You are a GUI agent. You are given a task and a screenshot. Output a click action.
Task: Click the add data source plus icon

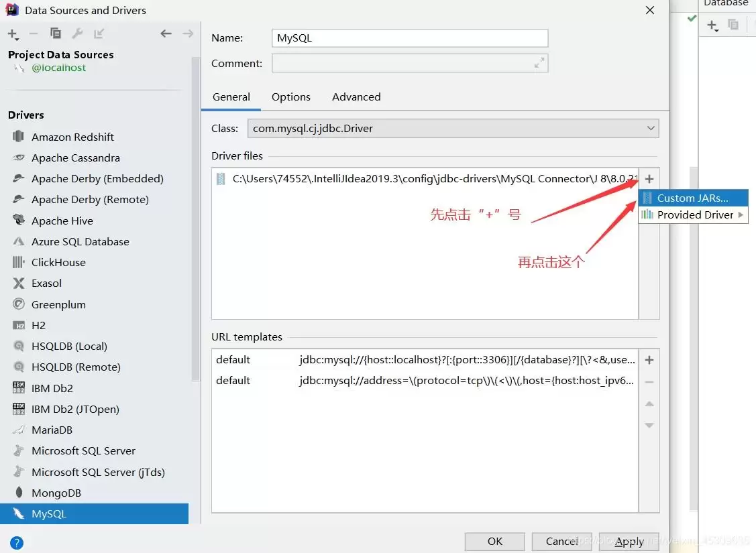coord(13,34)
